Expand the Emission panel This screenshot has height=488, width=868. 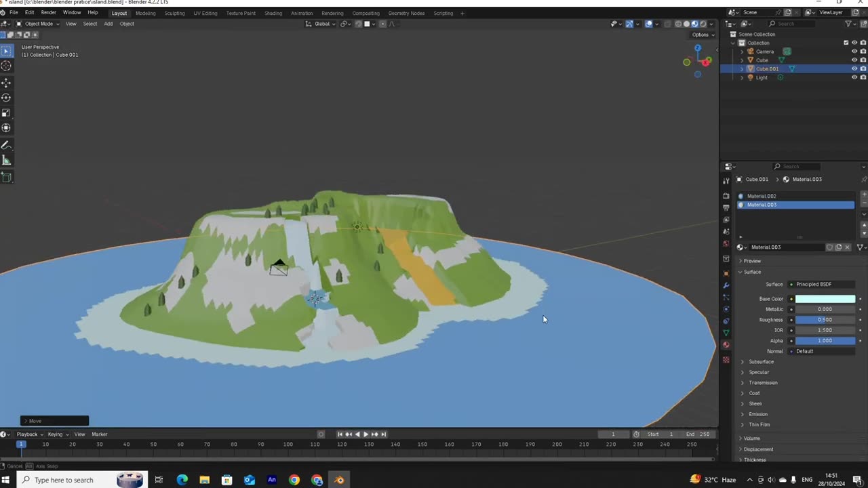(757, 414)
